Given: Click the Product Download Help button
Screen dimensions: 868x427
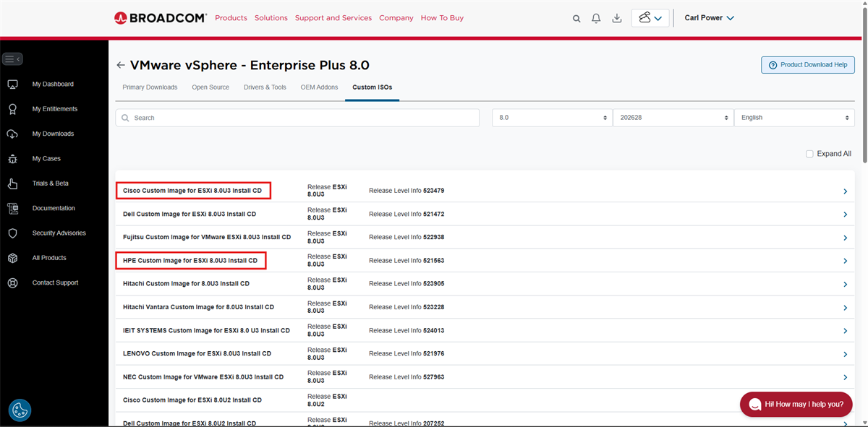Looking at the screenshot, I should click(x=808, y=65).
